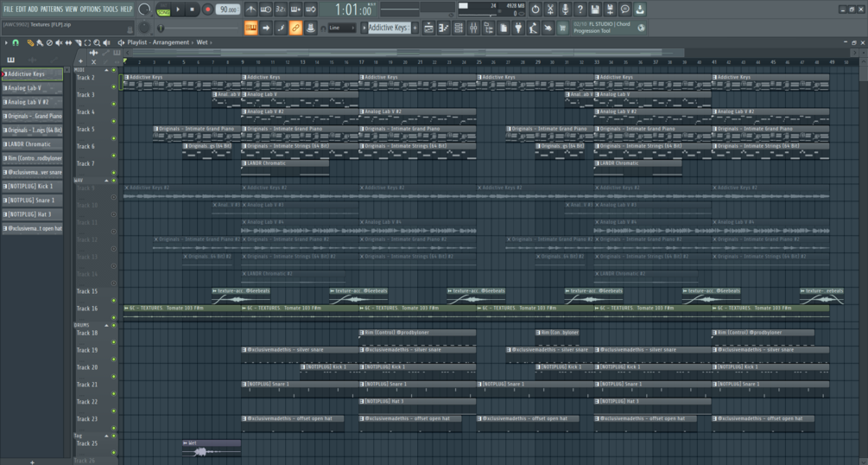Viewport: 868px width, 465px height.
Task: Open the touch controllers icon
Action: coord(548,28)
